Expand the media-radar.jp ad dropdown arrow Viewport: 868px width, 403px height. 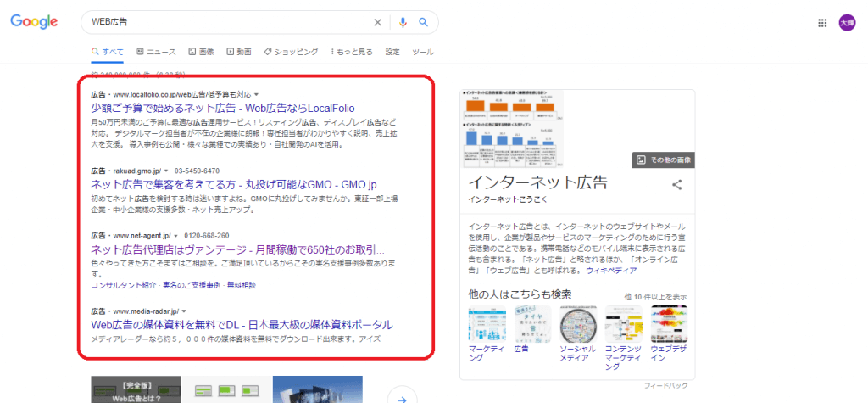[184, 311]
